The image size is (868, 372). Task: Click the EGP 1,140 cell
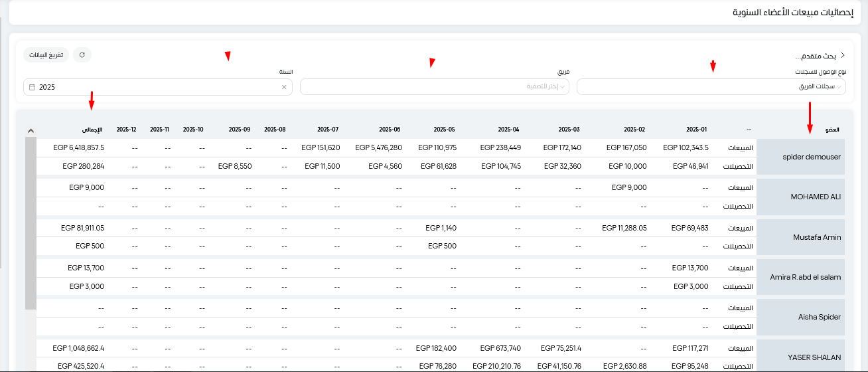441,228
